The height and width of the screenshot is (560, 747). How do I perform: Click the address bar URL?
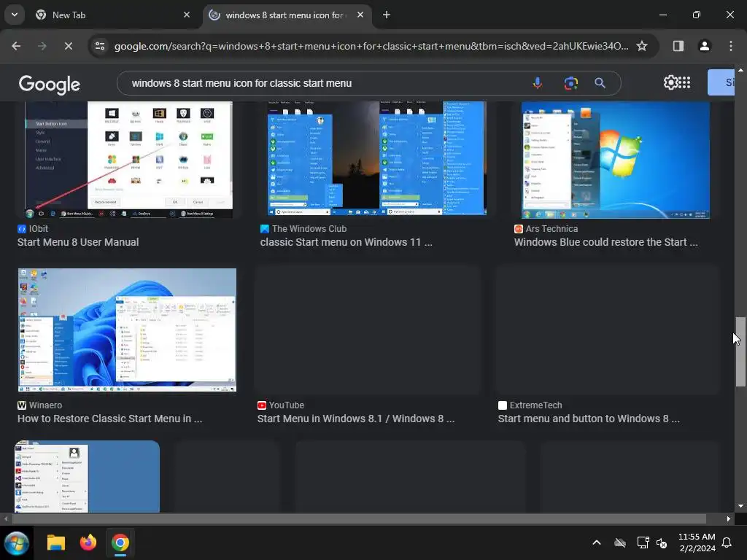coord(371,46)
